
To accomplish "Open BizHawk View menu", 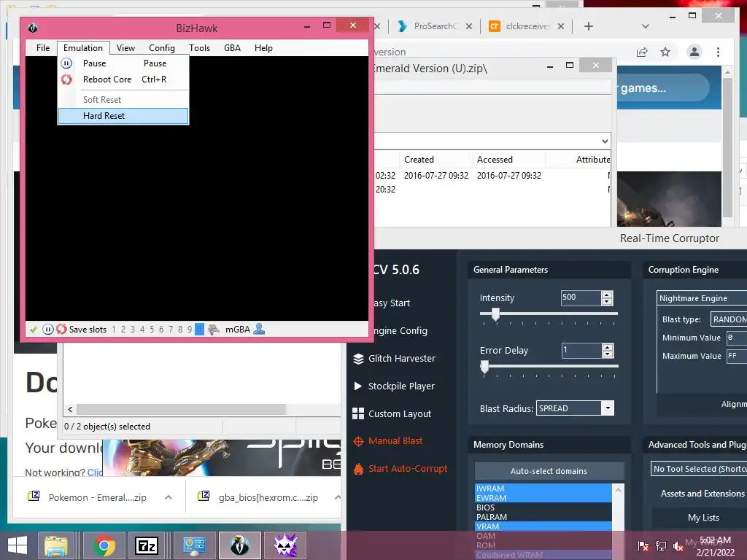I will tap(125, 47).
